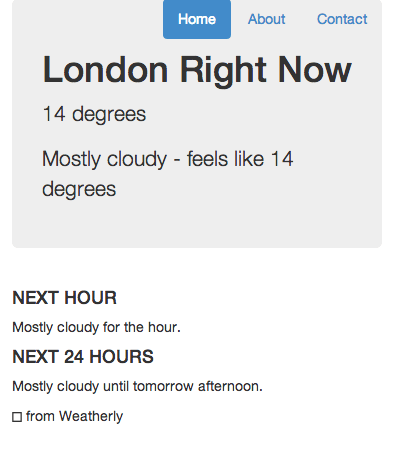Click 'feels like' in the weather summary

(226, 159)
